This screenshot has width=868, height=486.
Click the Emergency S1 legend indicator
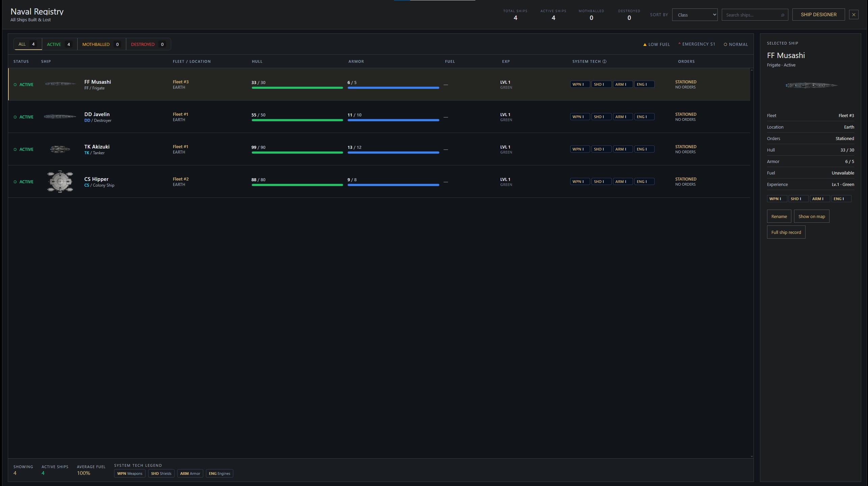[696, 44]
